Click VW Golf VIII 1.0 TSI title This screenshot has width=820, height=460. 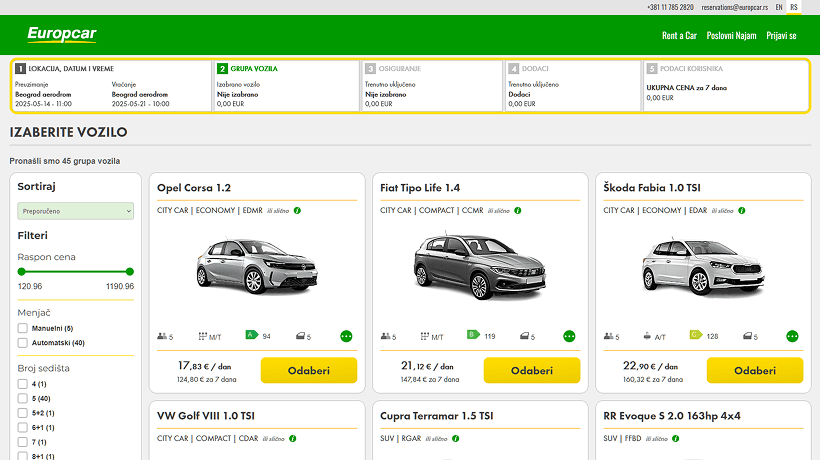pos(206,416)
